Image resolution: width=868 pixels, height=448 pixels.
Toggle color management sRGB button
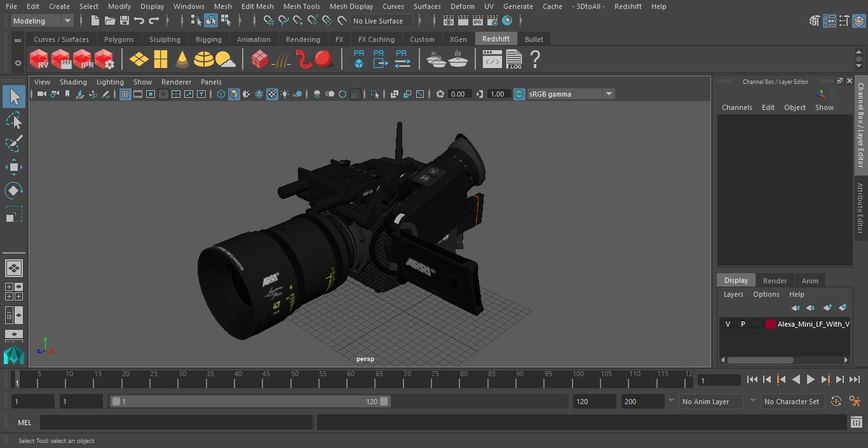click(519, 94)
